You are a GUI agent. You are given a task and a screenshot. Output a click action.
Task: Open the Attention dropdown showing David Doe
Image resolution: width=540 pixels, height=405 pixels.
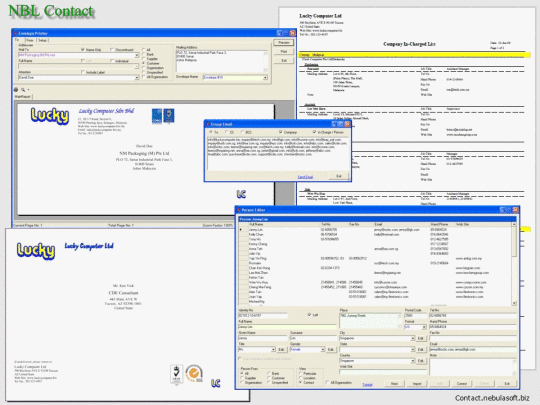click(136, 78)
